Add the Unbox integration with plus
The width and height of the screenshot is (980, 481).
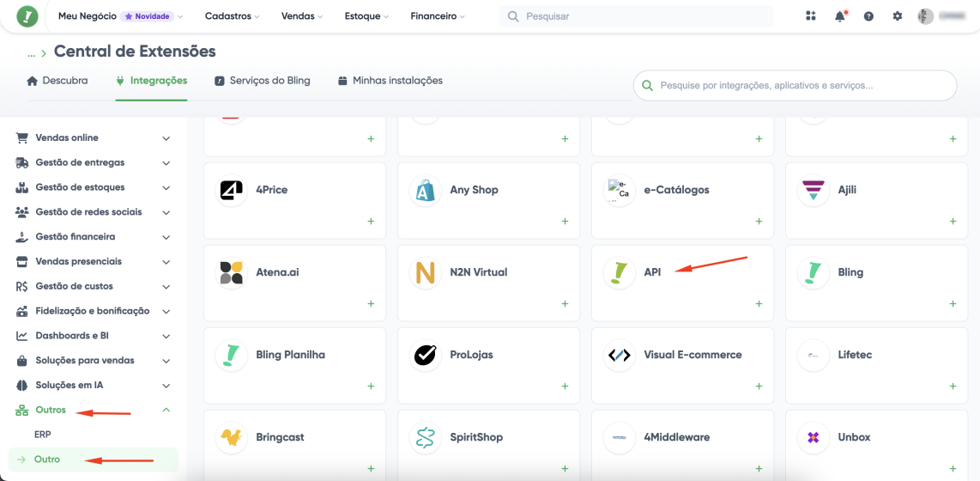[x=953, y=468]
